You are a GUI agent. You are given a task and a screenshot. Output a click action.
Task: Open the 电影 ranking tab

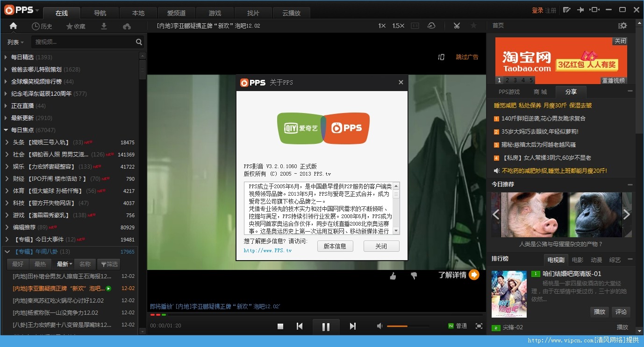coord(577,260)
